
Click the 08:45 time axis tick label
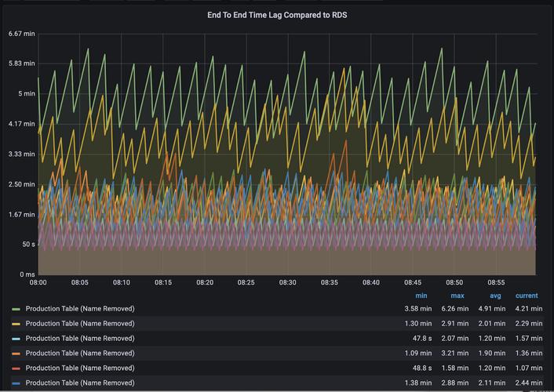pos(413,282)
